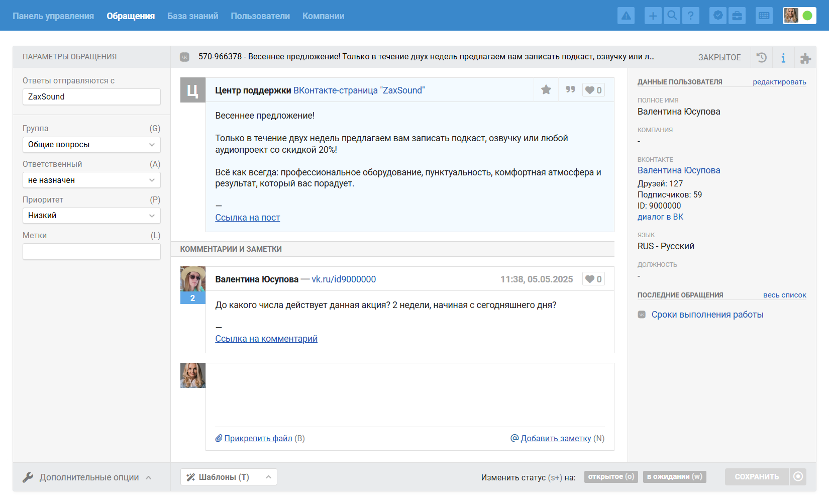This screenshot has width=829, height=504.
Task: Click the Метки labels input field
Action: point(91,252)
